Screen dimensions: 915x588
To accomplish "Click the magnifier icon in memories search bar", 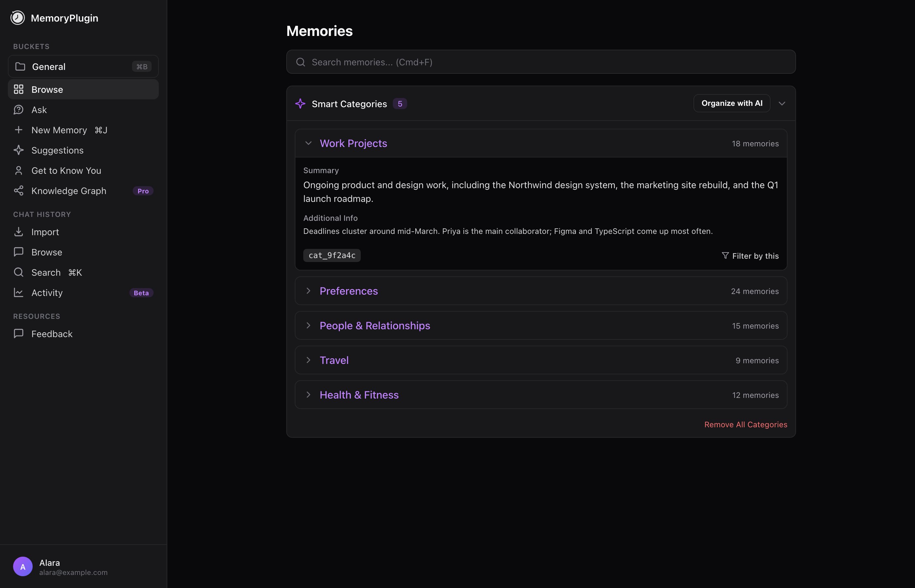I will [301, 62].
